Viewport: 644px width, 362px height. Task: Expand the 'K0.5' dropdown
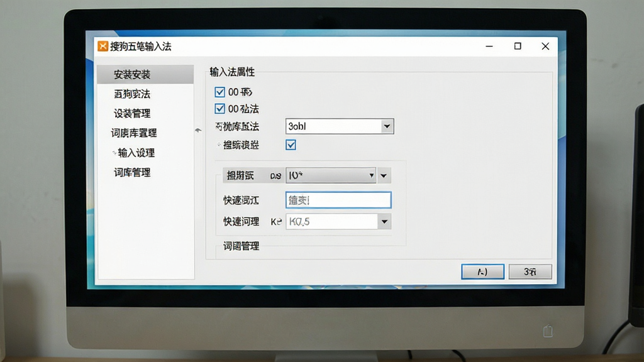point(384,222)
